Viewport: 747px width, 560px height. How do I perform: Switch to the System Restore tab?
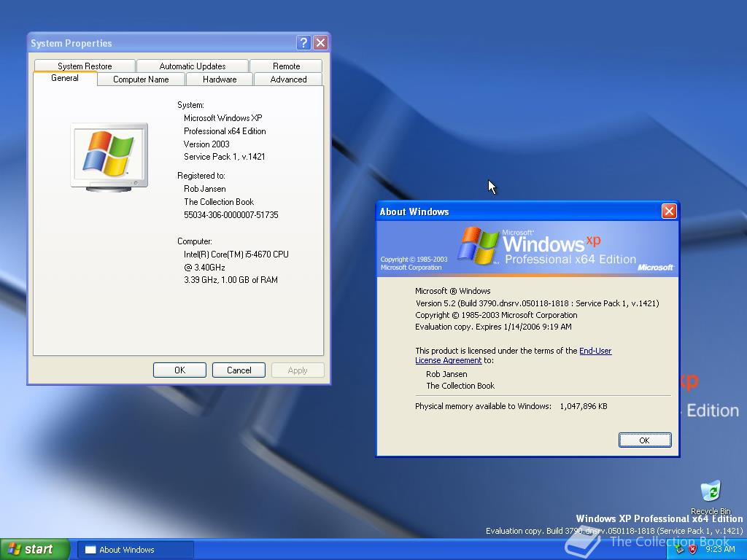(x=85, y=66)
